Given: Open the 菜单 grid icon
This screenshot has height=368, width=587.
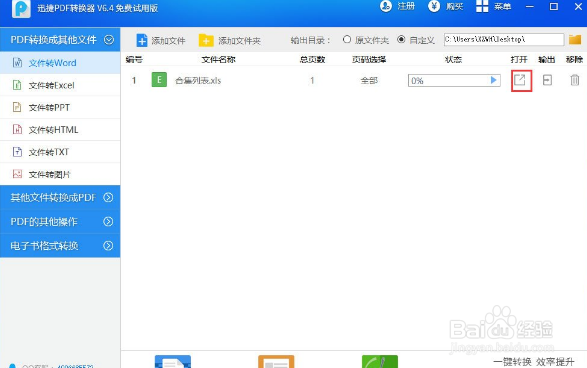Looking at the screenshot, I should tap(482, 6).
